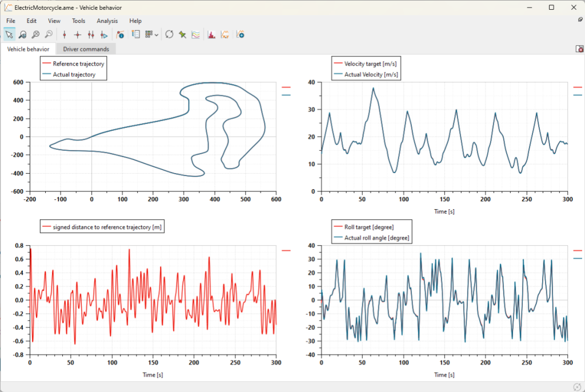Click the green pushpin icon
This screenshot has height=392, width=585.
[182, 35]
